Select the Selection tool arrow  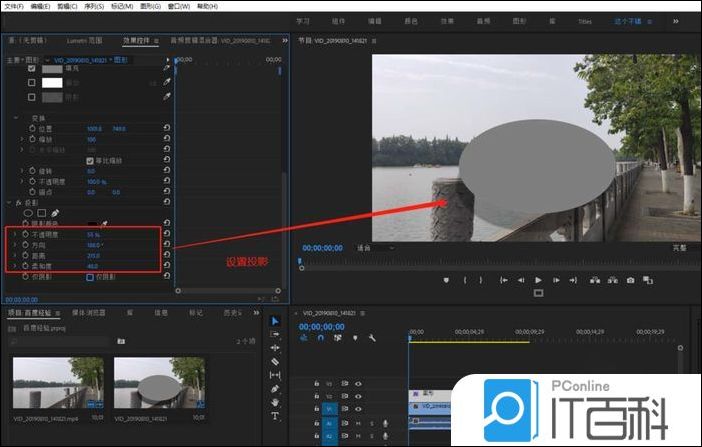(x=275, y=321)
